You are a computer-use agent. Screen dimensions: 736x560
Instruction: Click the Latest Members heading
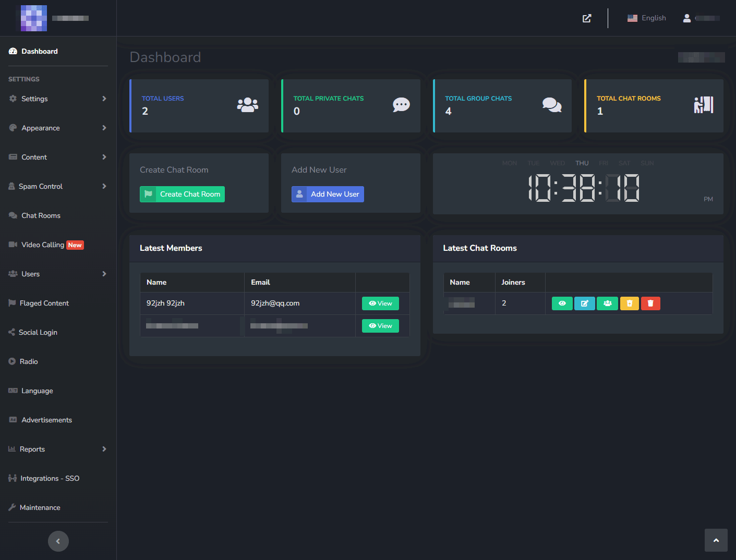click(171, 248)
